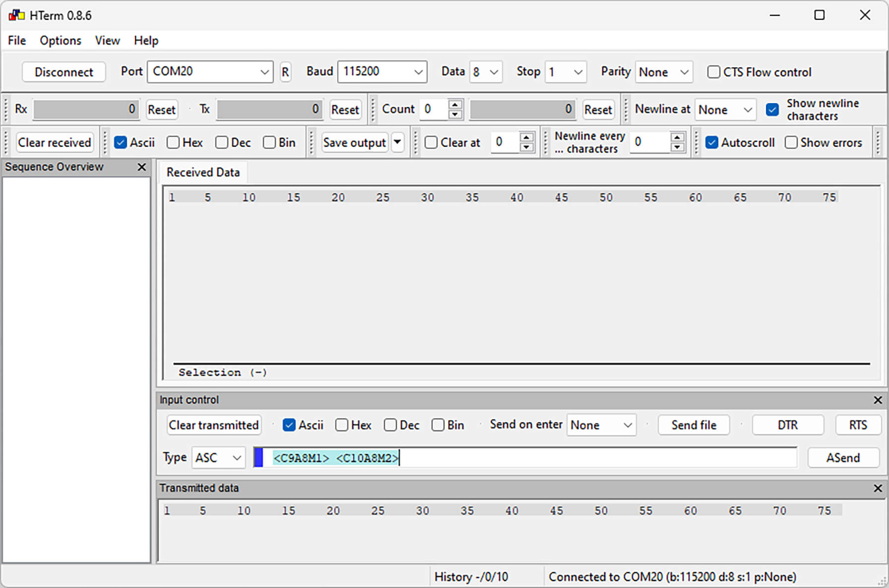This screenshot has width=889, height=588.
Task: Increase the Clear at spinner value
Action: click(x=527, y=137)
